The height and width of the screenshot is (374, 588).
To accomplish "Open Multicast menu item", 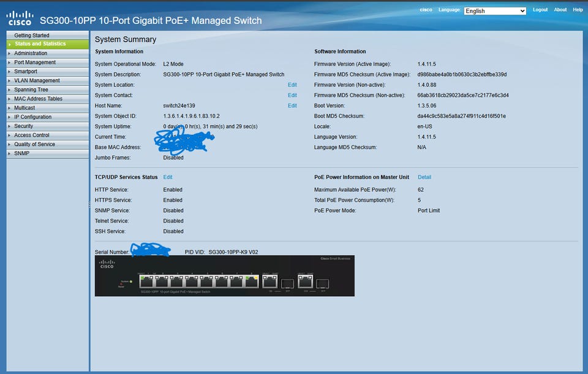I will pyautogui.click(x=48, y=108).
